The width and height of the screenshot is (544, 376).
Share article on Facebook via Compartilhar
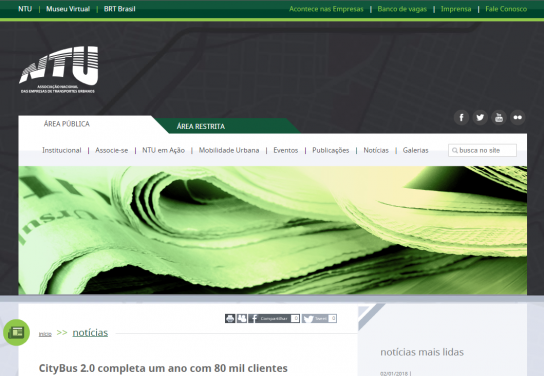(x=274, y=318)
